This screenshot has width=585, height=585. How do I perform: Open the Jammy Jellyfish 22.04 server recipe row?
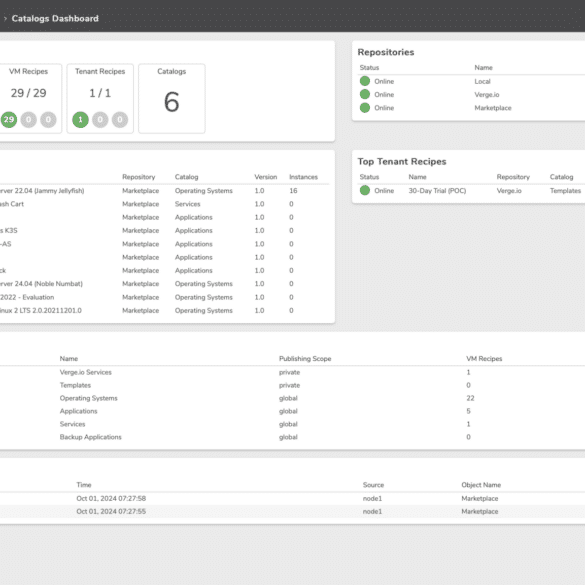(x=165, y=191)
